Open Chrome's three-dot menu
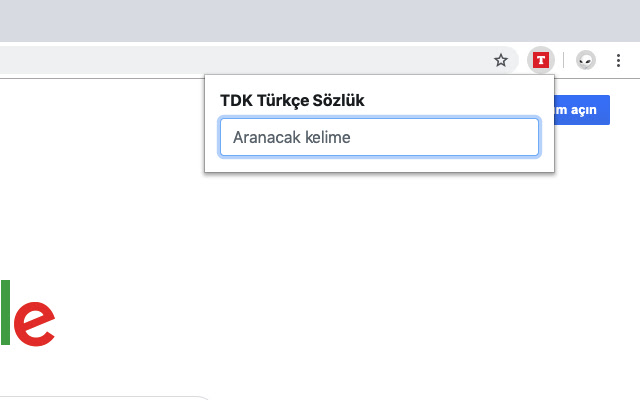The height and width of the screenshot is (400, 640). point(618,60)
